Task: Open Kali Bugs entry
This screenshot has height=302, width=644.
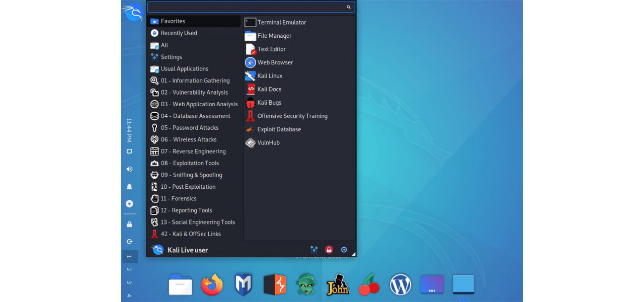Action: pyautogui.click(x=299, y=103)
